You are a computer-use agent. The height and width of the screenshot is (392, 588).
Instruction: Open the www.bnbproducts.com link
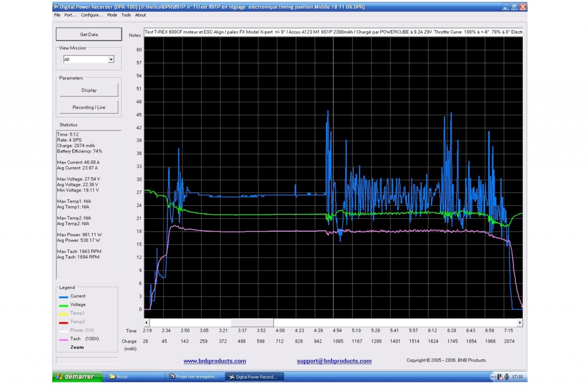click(215, 361)
